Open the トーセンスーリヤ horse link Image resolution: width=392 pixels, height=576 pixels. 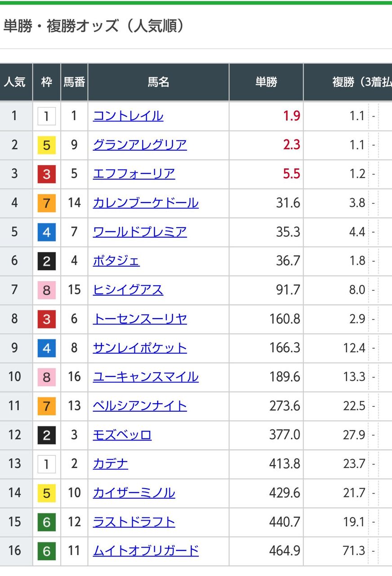tap(140, 319)
